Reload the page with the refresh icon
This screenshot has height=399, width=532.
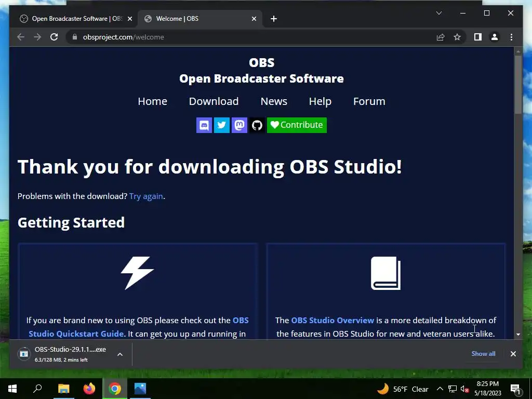tap(54, 37)
